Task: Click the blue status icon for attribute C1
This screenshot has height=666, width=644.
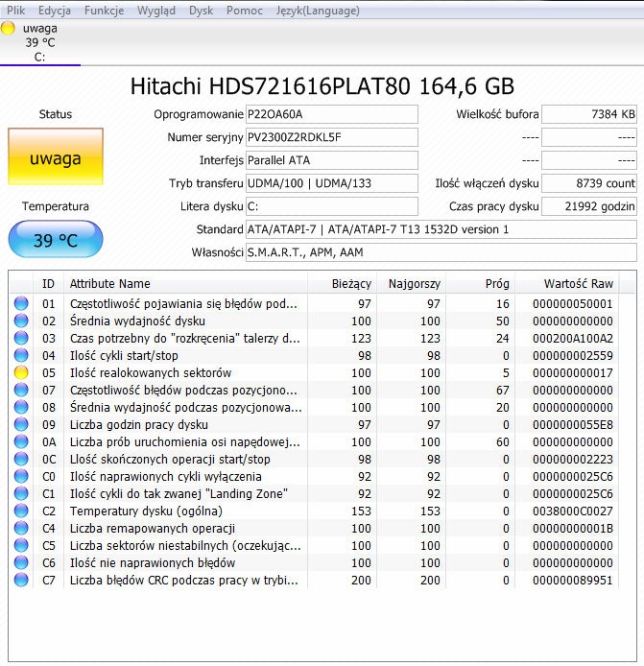Action: click(x=21, y=493)
